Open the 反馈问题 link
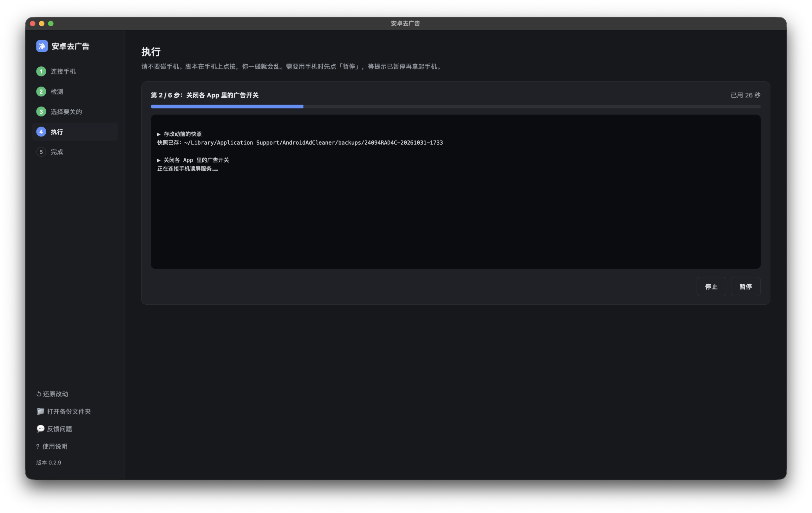812x513 pixels. pyautogui.click(x=54, y=429)
